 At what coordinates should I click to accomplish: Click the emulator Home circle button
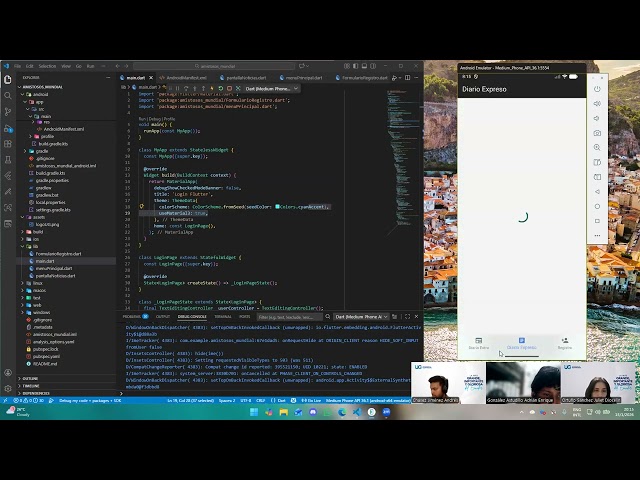597,206
